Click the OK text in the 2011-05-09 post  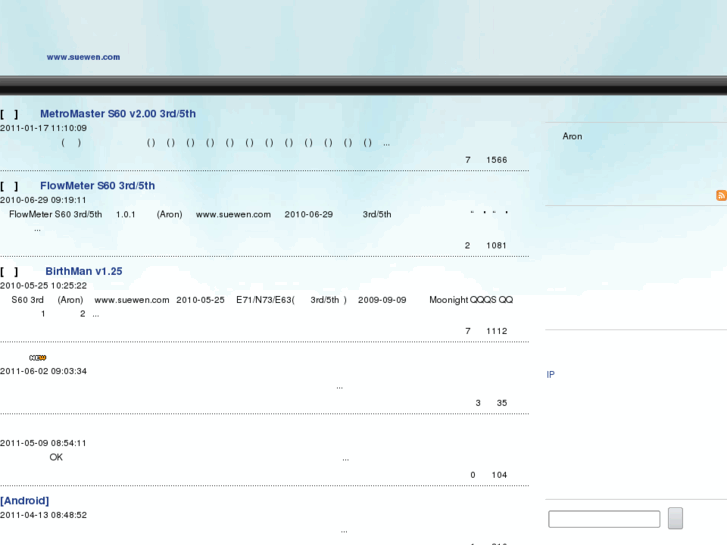click(x=56, y=457)
